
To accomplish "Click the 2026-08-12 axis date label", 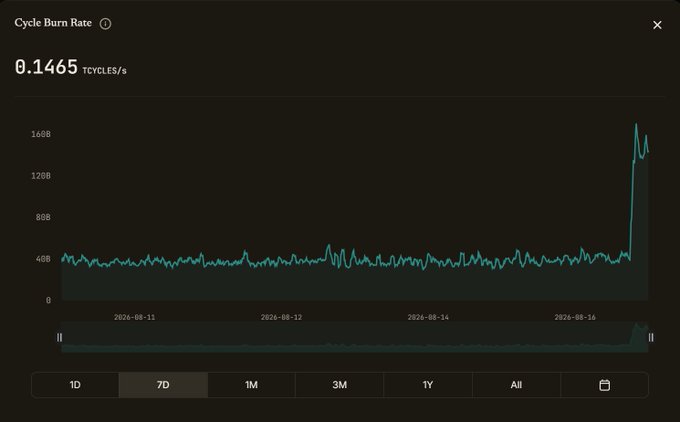I will (281, 317).
